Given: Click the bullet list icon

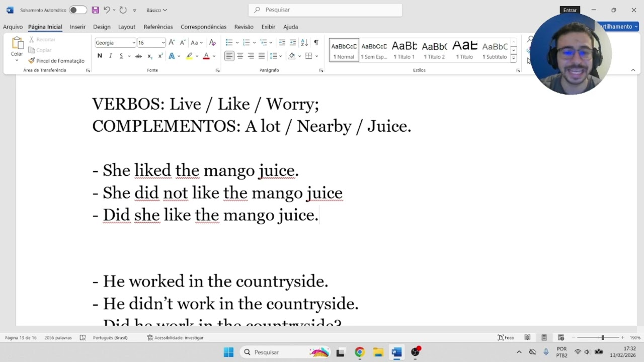Looking at the screenshot, I should pos(229,43).
